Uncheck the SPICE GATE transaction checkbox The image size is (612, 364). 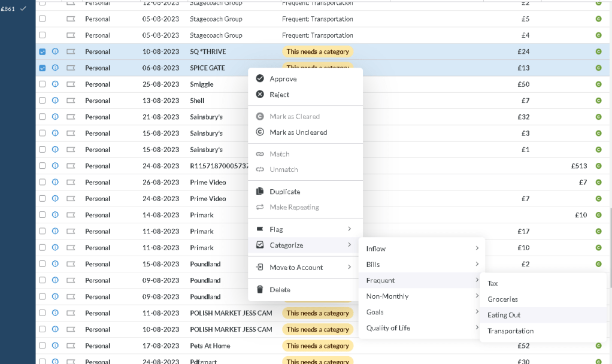point(42,68)
